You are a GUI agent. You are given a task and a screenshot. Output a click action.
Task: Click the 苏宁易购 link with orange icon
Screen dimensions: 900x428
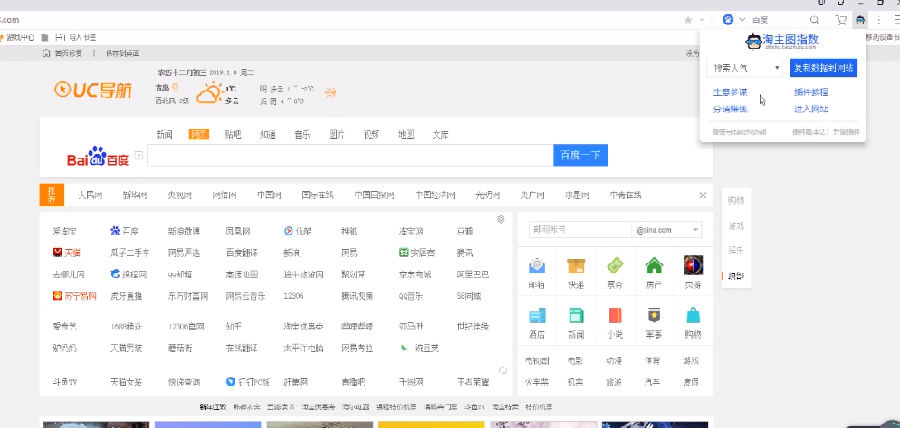tap(75, 296)
